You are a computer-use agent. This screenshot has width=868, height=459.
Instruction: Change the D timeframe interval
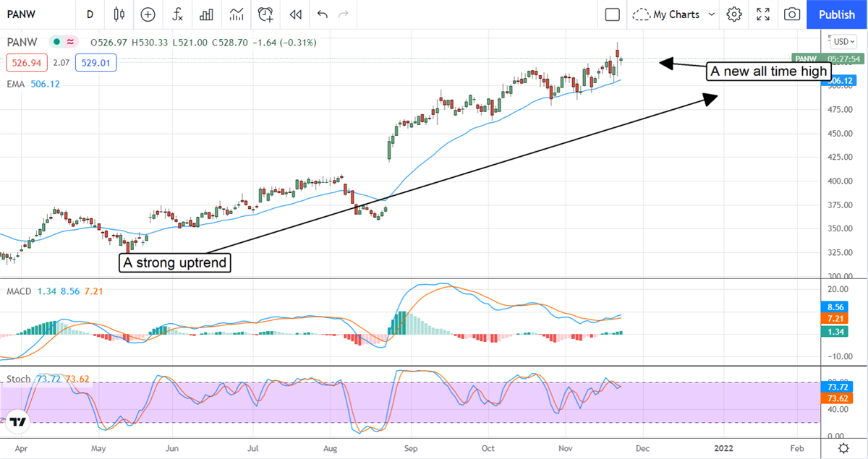point(90,14)
